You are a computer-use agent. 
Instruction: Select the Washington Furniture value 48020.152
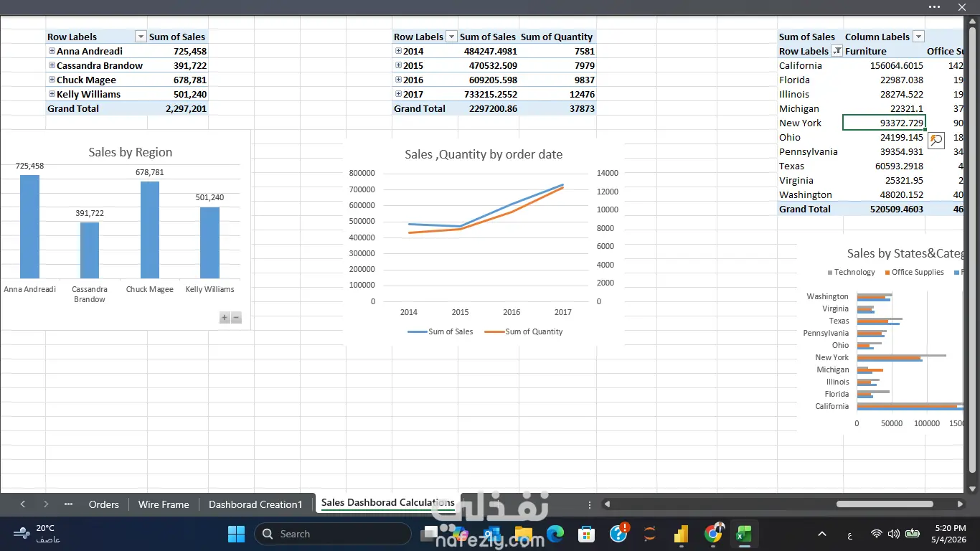click(x=884, y=194)
